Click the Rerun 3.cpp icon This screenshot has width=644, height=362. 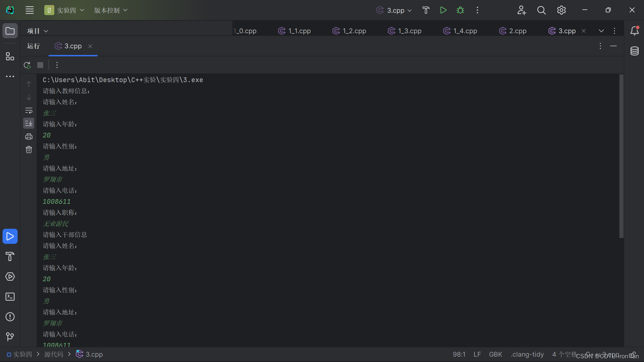[27, 65]
